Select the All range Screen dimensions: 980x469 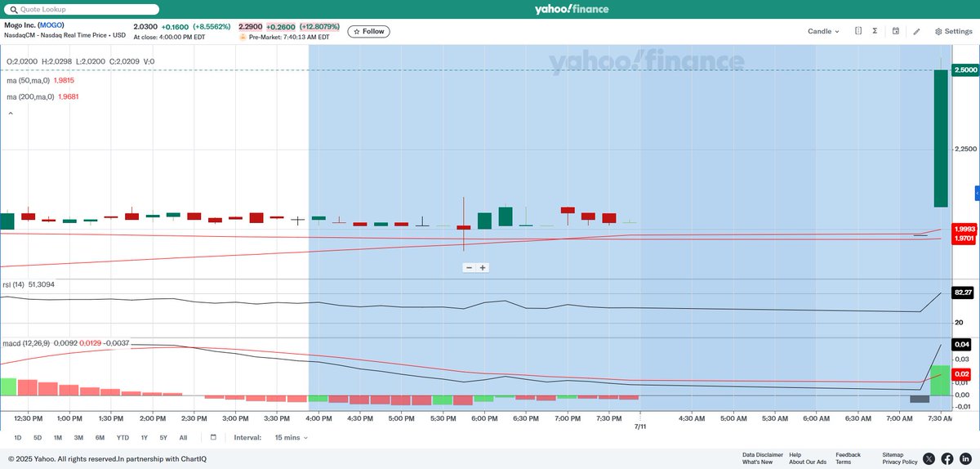183,437
